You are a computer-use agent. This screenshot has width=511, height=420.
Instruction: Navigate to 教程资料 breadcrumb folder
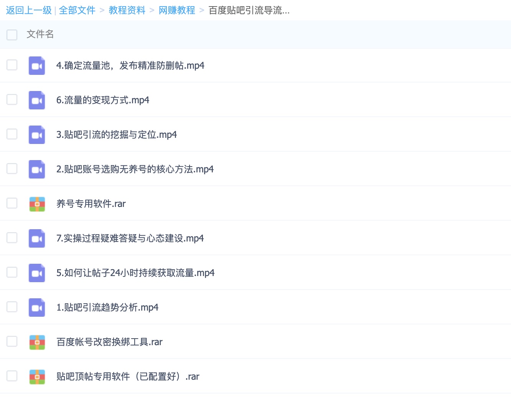pyautogui.click(x=127, y=10)
